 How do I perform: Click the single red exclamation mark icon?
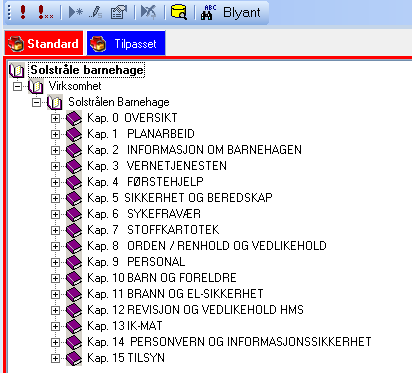click(23, 12)
